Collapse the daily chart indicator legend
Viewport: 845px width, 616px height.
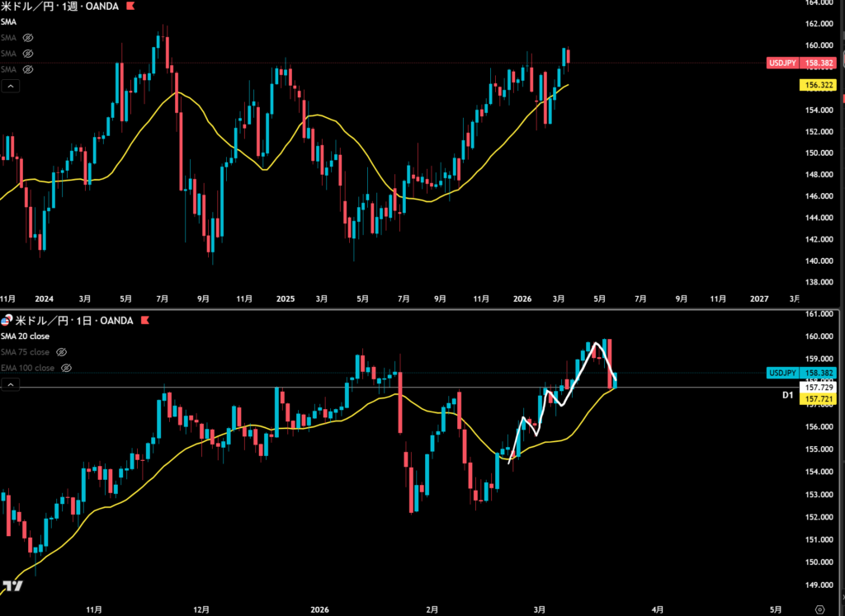click(x=11, y=384)
